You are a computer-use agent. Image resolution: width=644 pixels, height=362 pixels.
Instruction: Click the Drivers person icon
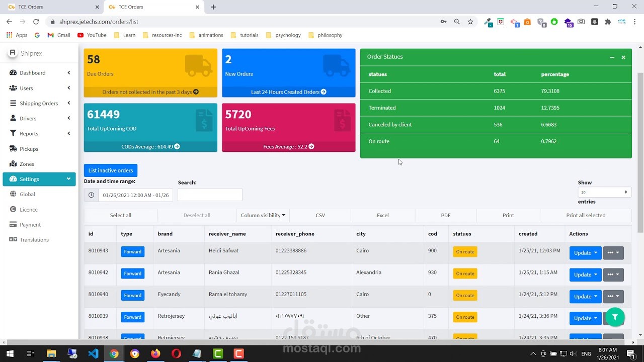(x=13, y=118)
